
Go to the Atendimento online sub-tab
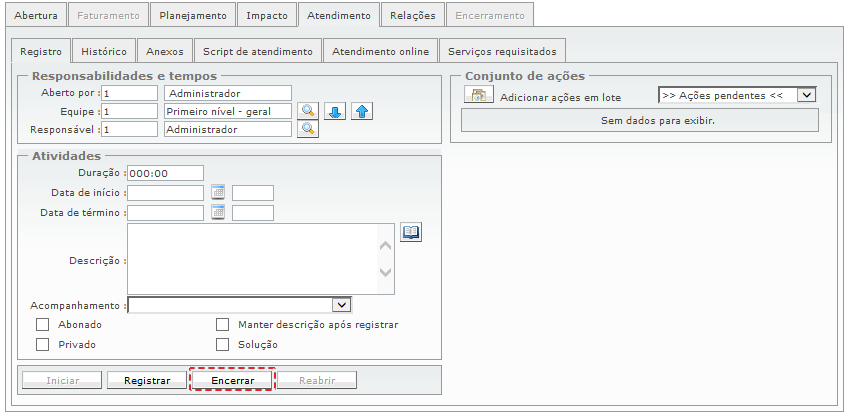tap(380, 51)
